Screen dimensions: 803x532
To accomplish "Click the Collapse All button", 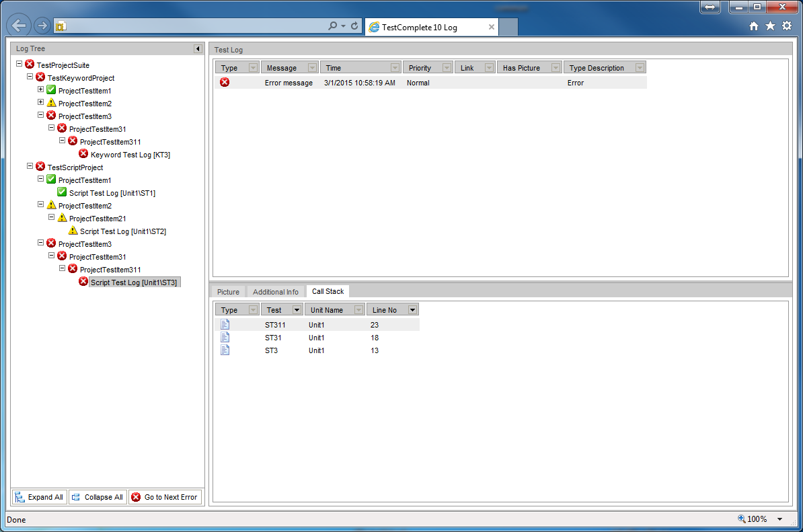I will pyautogui.click(x=98, y=497).
